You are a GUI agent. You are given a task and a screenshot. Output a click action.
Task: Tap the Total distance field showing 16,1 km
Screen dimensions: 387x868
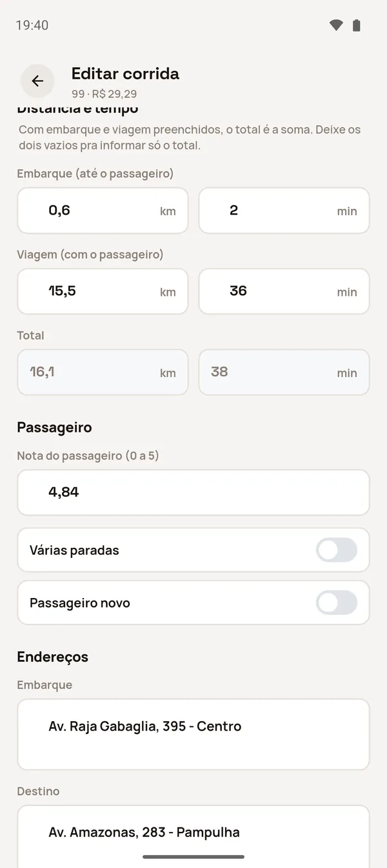(x=103, y=372)
